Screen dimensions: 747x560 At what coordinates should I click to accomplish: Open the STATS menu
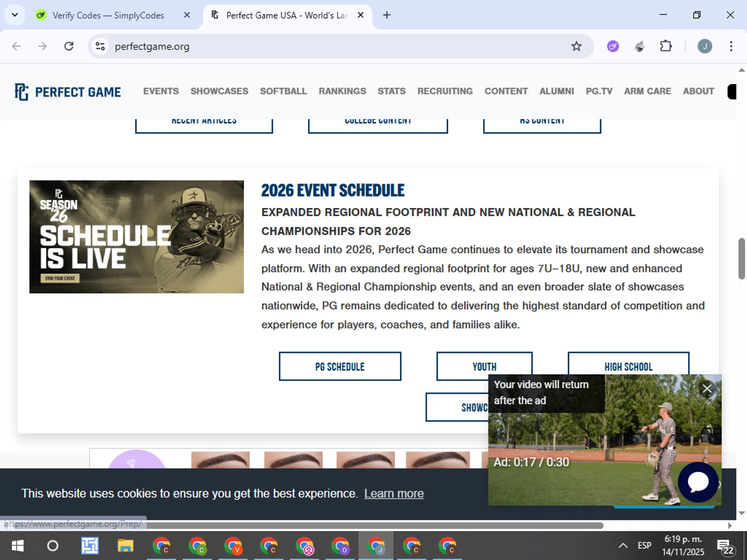[391, 91]
